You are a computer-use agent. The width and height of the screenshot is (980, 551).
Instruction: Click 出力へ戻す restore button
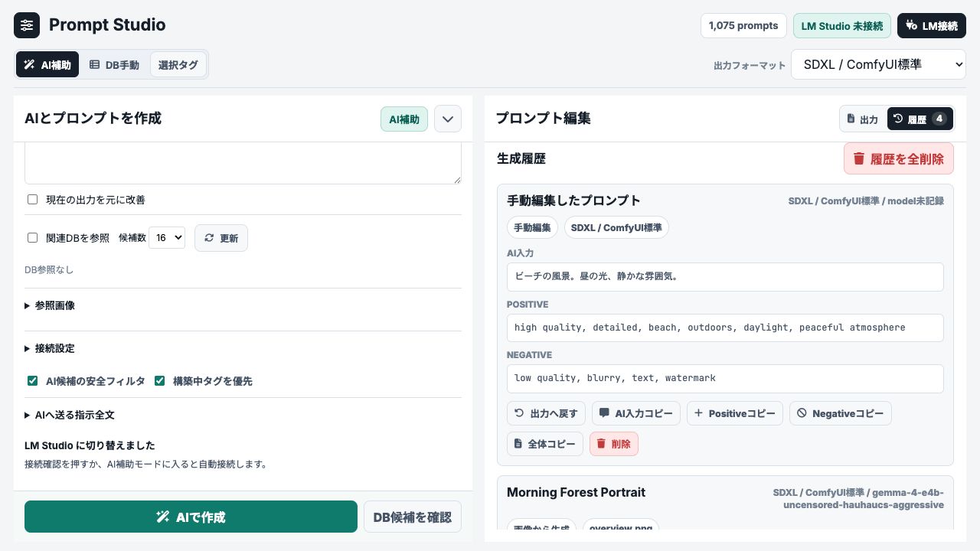(x=546, y=413)
